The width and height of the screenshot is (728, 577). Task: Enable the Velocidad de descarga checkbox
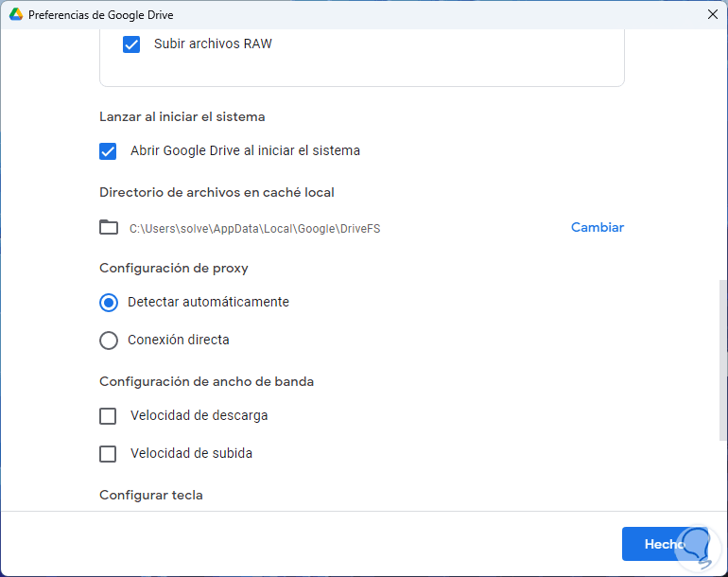click(109, 416)
